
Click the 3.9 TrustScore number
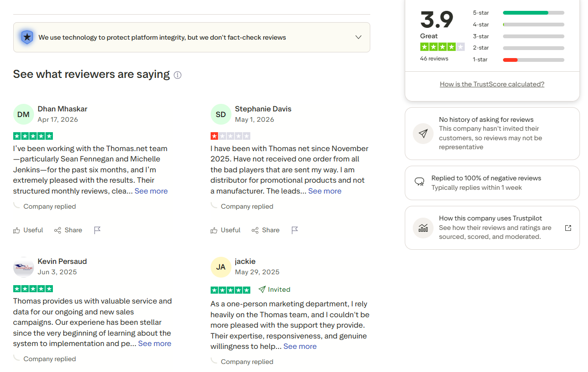(x=437, y=20)
